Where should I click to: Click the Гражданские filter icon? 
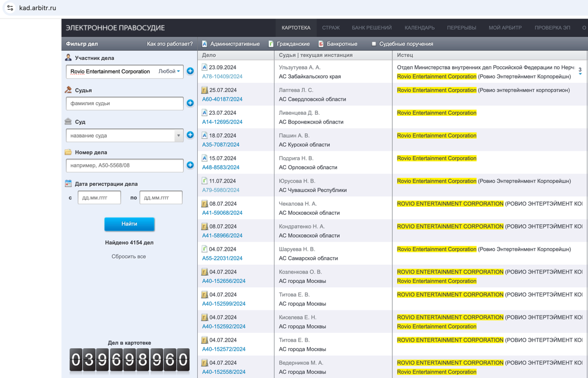click(x=271, y=44)
